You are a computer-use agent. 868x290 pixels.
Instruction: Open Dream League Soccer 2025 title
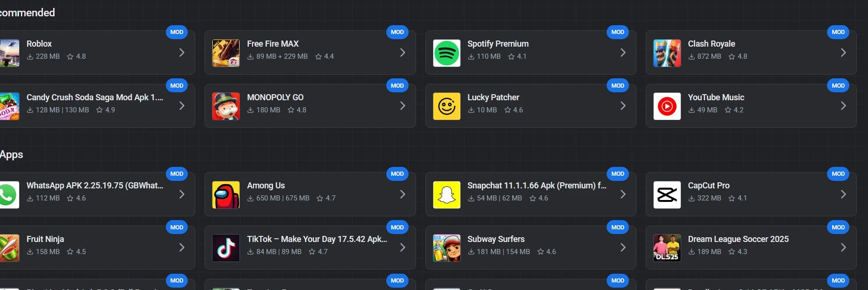tap(738, 239)
